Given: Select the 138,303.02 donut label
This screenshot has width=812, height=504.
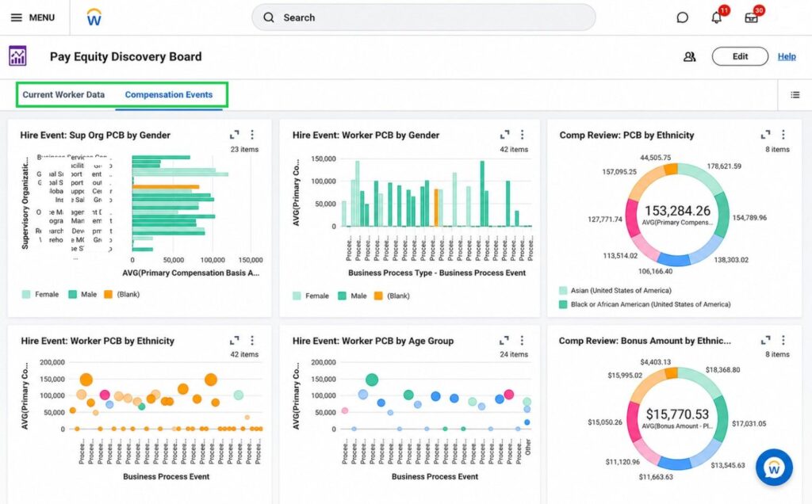Looking at the screenshot, I should 731,260.
